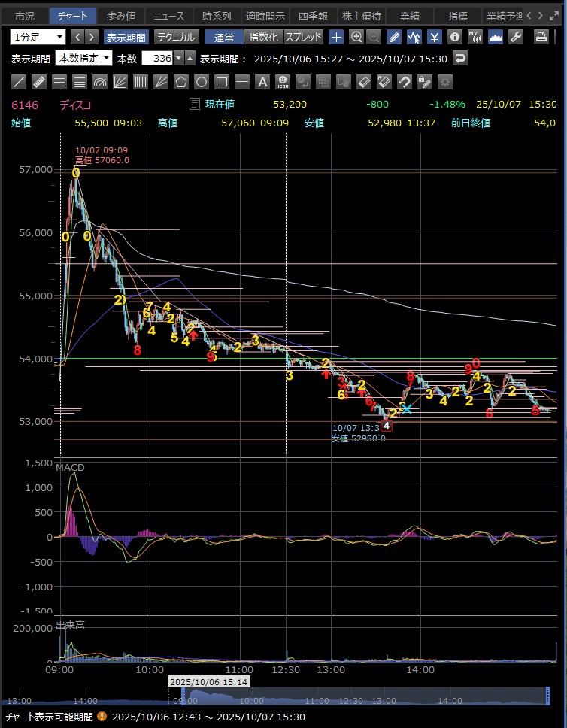The height and width of the screenshot is (728, 567).
Task: Click the printer icon
Action: (541, 37)
